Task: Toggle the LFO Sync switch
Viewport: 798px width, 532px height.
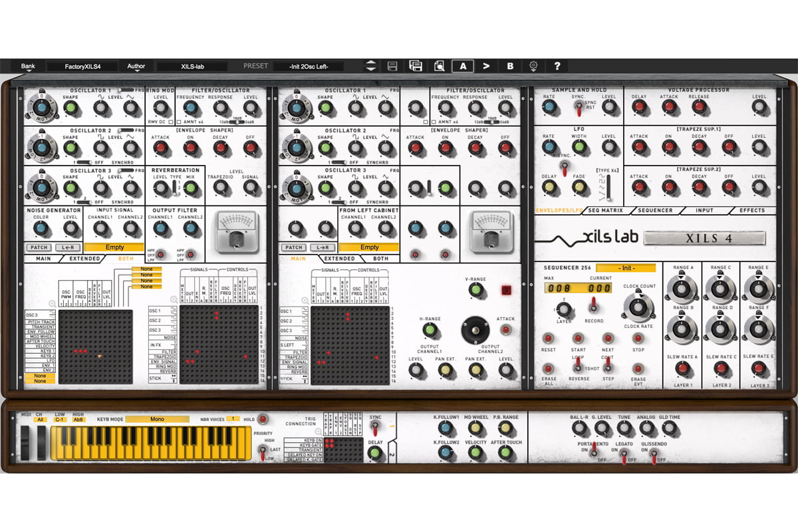Action: coord(563,170)
